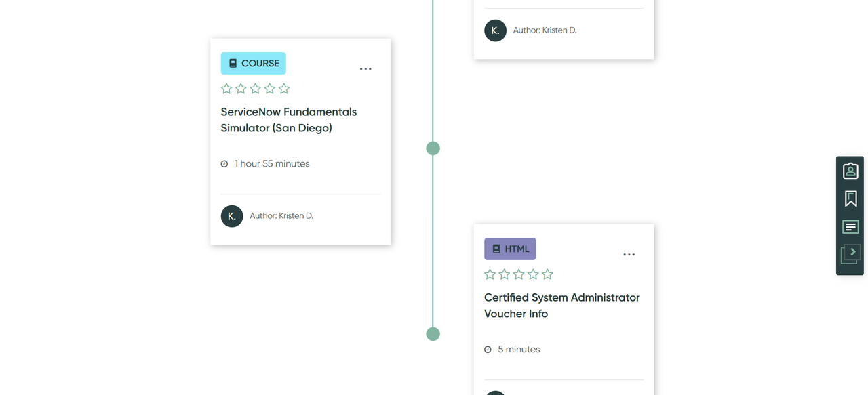Rate ServiceNow Fundamentals Simulator five stars
The image size is (868, 395).
[x=284, y=89]
